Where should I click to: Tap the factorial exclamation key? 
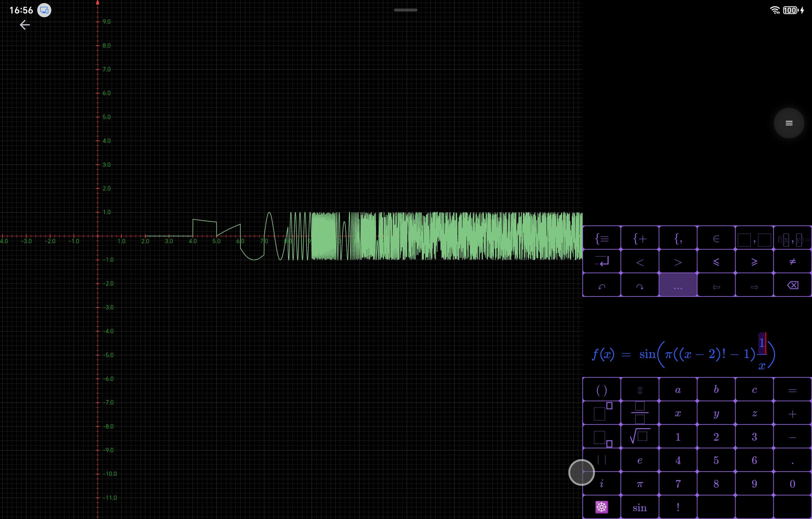tap(678, 507)
